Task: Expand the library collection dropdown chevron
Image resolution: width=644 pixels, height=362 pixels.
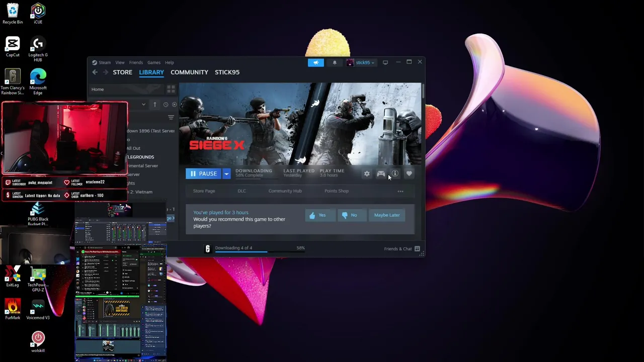Action: tap(143, 105)
